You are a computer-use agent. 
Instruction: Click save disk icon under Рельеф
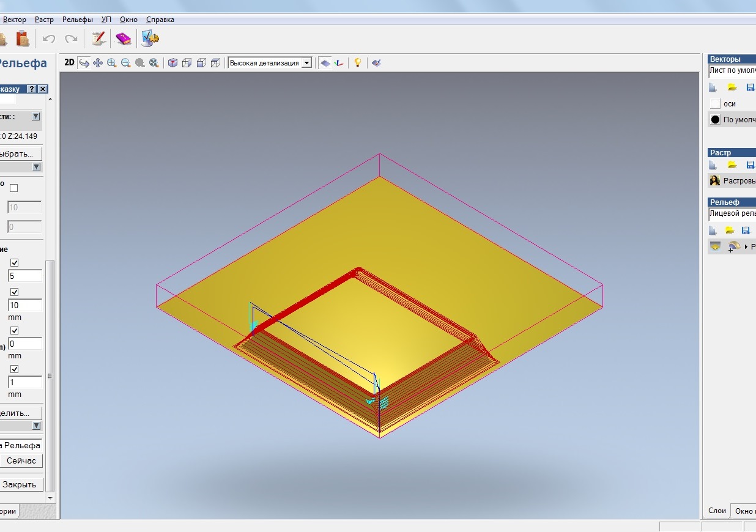coord(746,230)
